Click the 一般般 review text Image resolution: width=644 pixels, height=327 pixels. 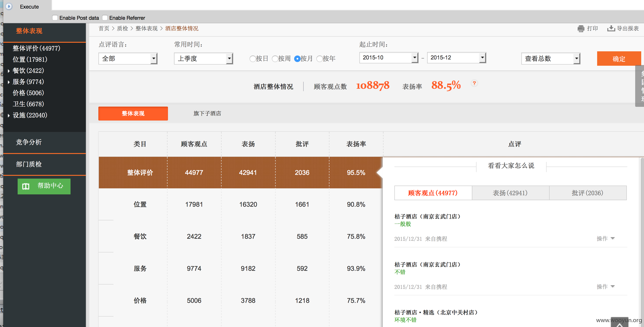[403, 224]
